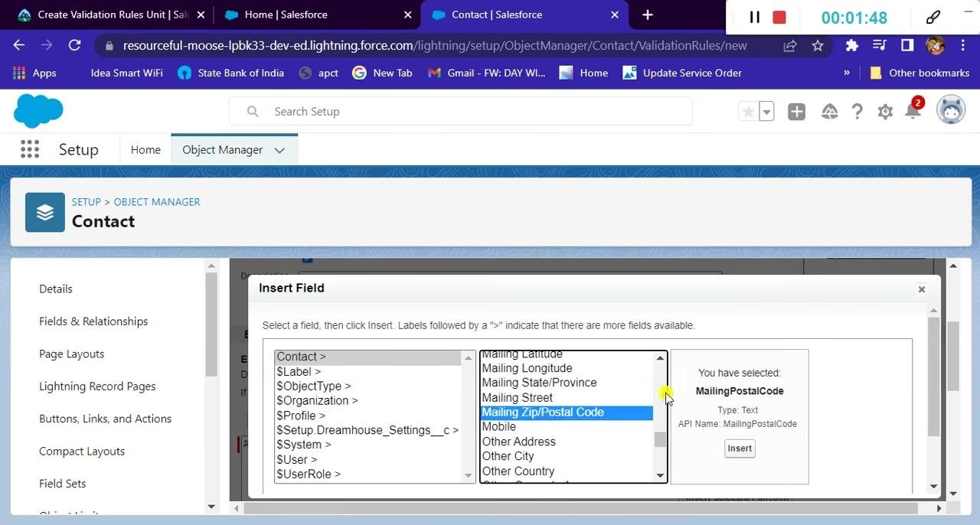This screenshot has height=525, width=980.
Task: Click the Salesforce cloud logo
Action: [x=38, y=112]
